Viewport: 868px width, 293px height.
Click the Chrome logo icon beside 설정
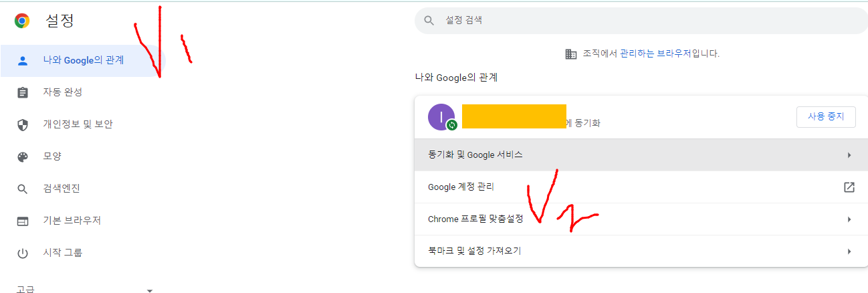coord(22,21)
